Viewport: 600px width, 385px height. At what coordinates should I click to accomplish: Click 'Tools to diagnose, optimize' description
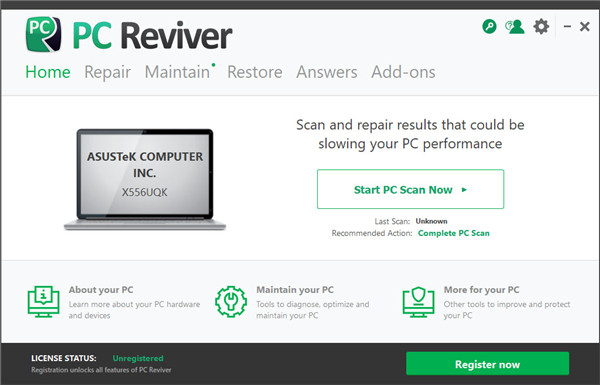(x=313, y=310)
